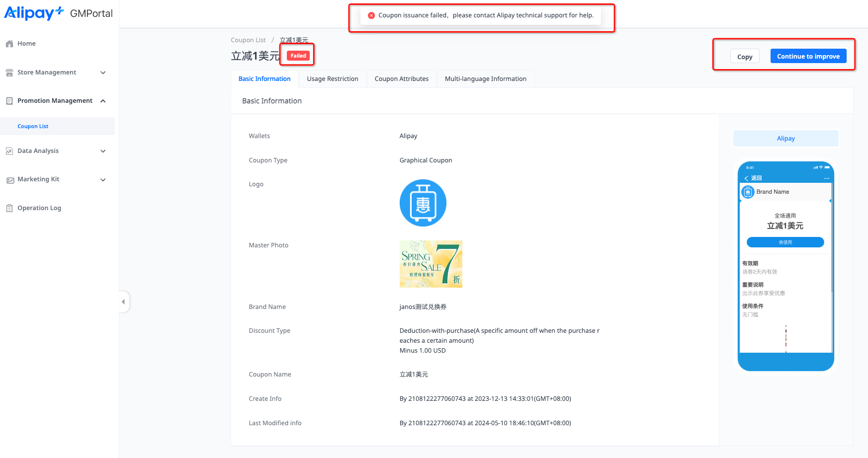Click the Home house icon in sidebar
This screenshot has height=458, width=868.
[x=9, y=44]
